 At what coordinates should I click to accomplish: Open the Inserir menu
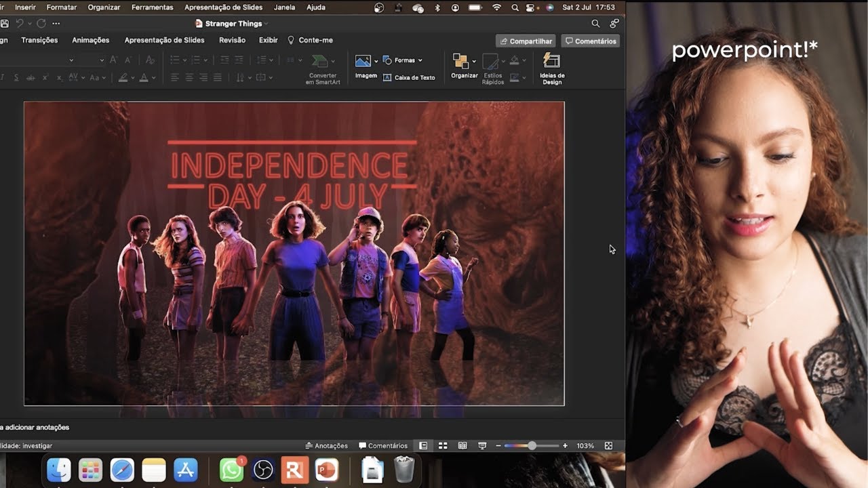pos(25,7)
